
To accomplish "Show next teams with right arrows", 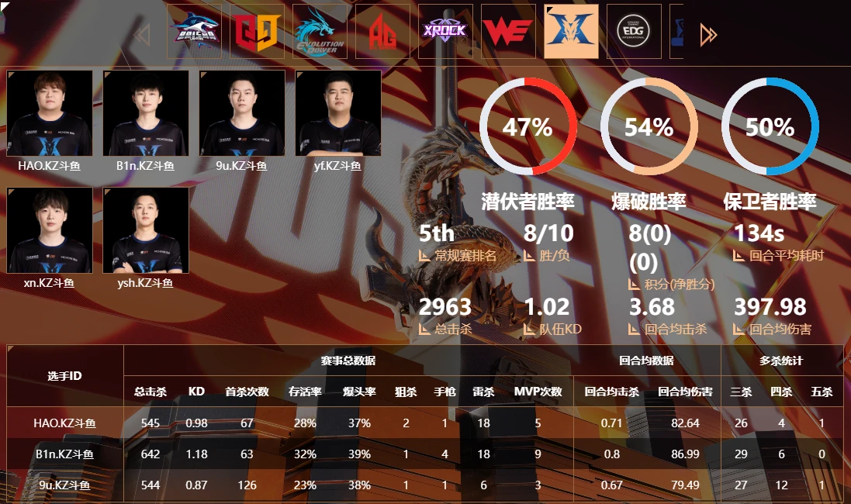I will pos(709,35).
